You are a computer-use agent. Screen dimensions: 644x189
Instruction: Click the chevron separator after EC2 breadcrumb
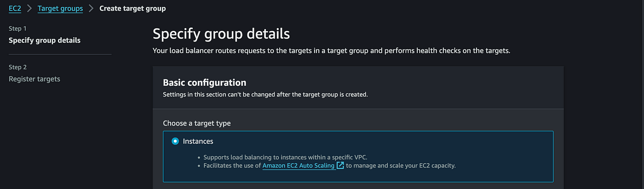[x=29, y=8]
